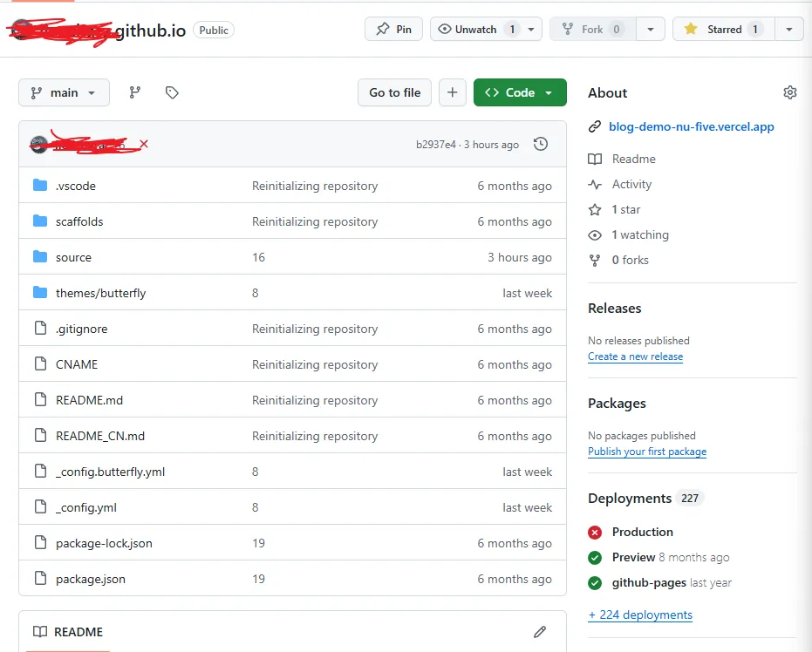
Task: Expand the main branch dropdown
Action: (x=64, y=92)
